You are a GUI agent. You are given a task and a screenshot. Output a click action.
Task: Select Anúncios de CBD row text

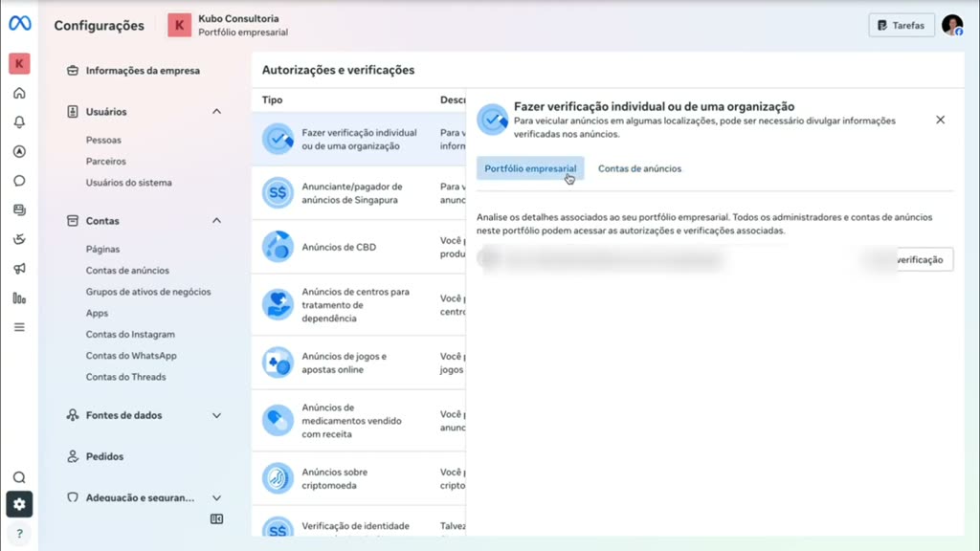[x=339, y=247]
